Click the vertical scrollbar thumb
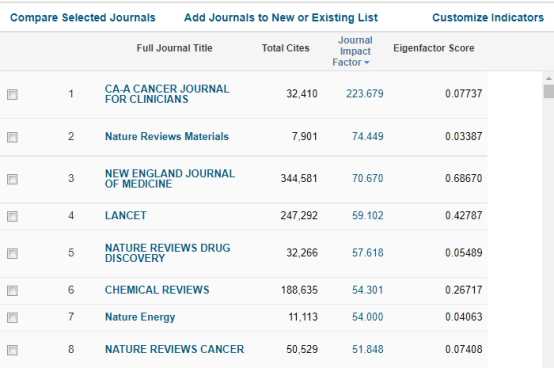Image resolution: width=554 pixels, height=368 pixels. coord(548,91)
